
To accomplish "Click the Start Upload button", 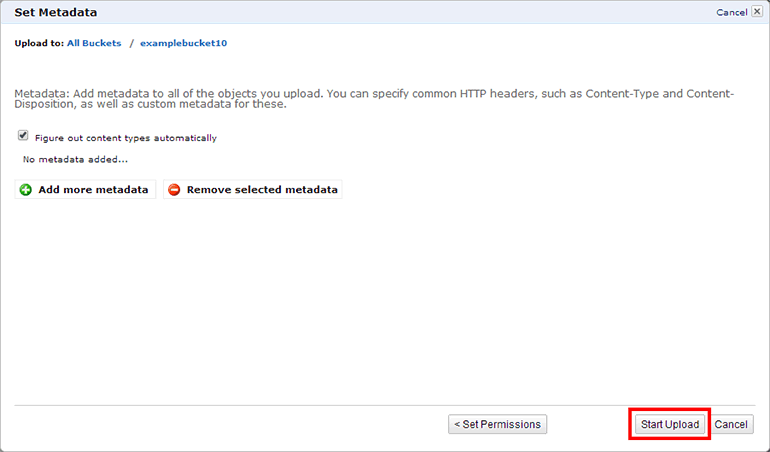I will [x=670, y=424].
